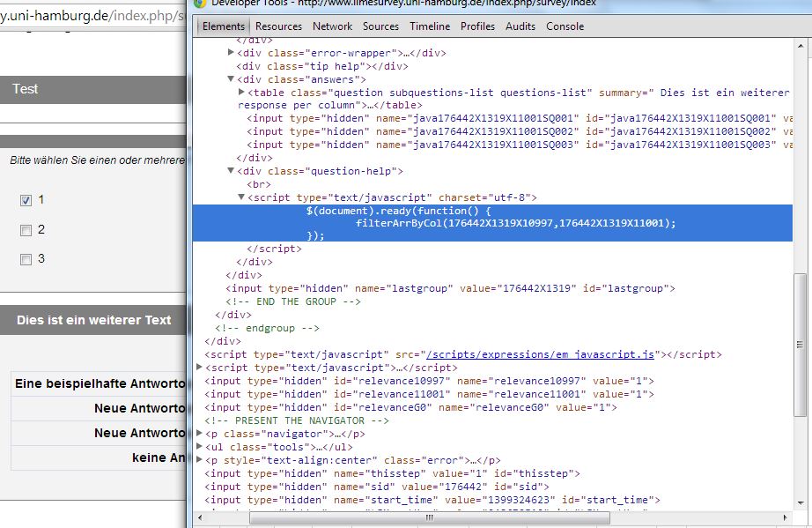This screenshot has width=812, height=528.
Task: Tick the checkbox labeled 3
Action: point(26,259)
